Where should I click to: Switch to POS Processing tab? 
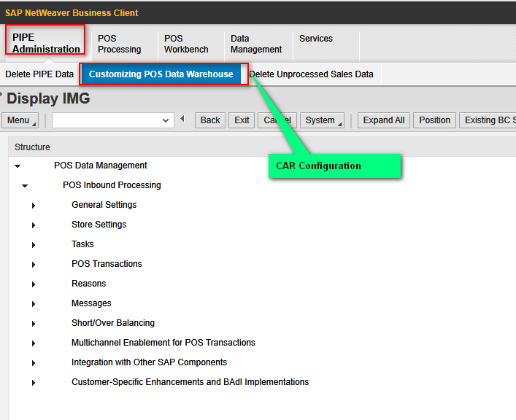pos(119,44)
